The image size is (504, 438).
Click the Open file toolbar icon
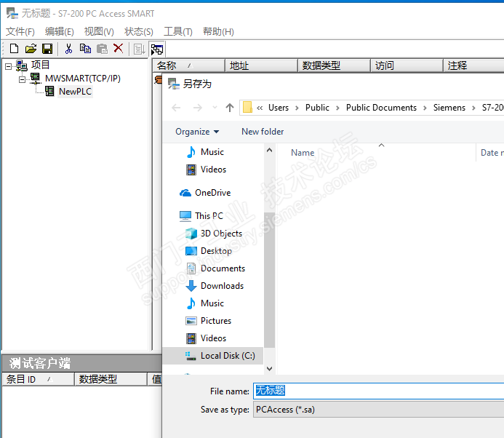pos(31,49)
